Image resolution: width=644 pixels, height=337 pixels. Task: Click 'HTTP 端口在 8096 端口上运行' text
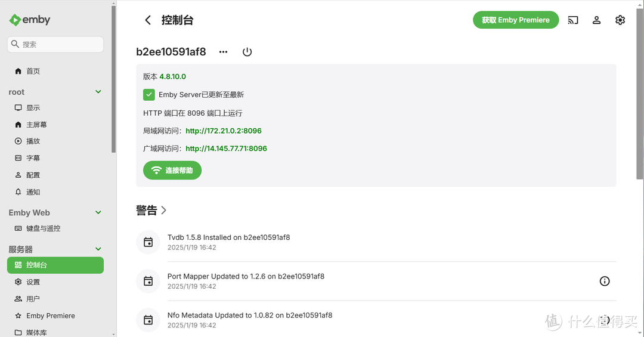click(x=193, y=113)
